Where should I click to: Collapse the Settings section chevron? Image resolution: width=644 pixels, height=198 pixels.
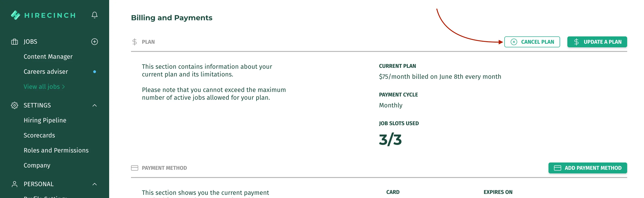pos(95,105)
